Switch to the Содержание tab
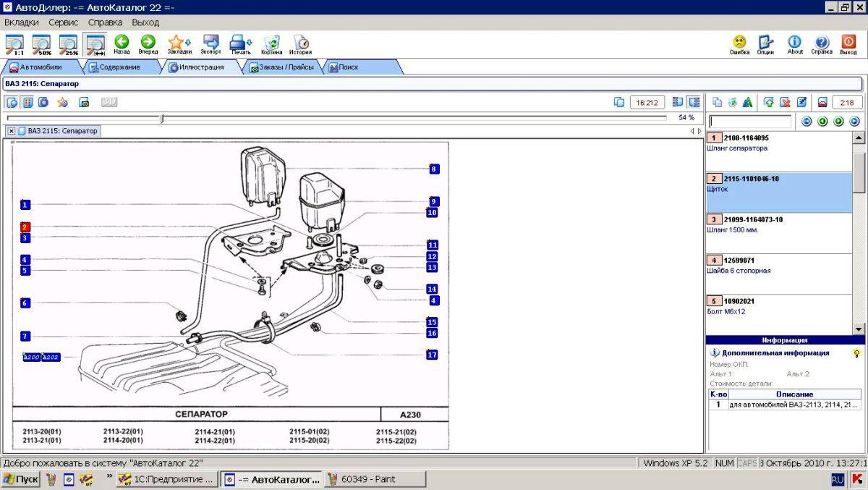The width and height of the screenshot is (868, 490). [120, 67]
